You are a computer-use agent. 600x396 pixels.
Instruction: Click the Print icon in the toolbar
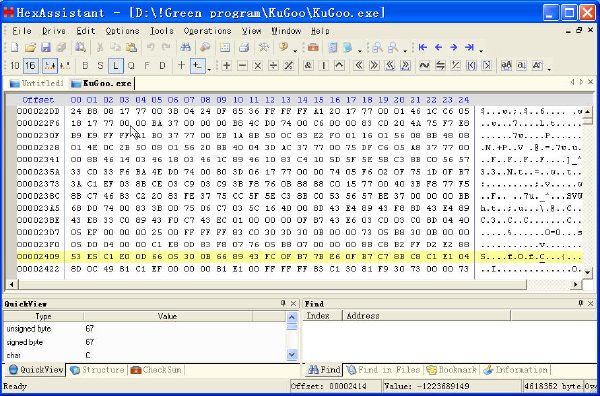[244, 47]
